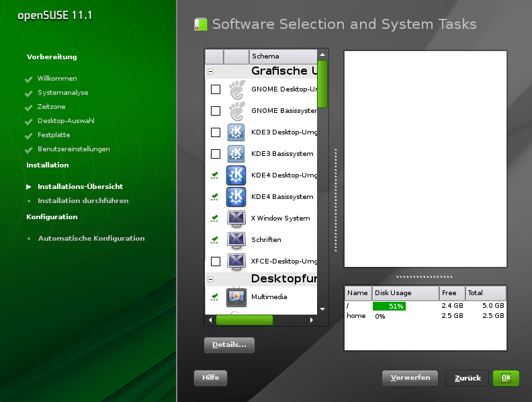532x402 pixels.
Task: Open Hilfe help
Action: click(x=210, y=378)
